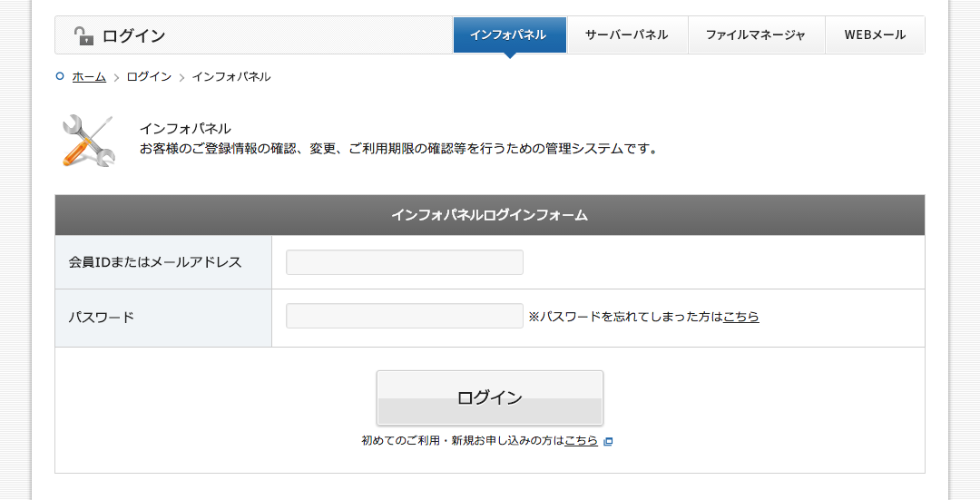
Task: Click the first breadcrumb chevron after ホーム
Action: (x=116, y=77)
